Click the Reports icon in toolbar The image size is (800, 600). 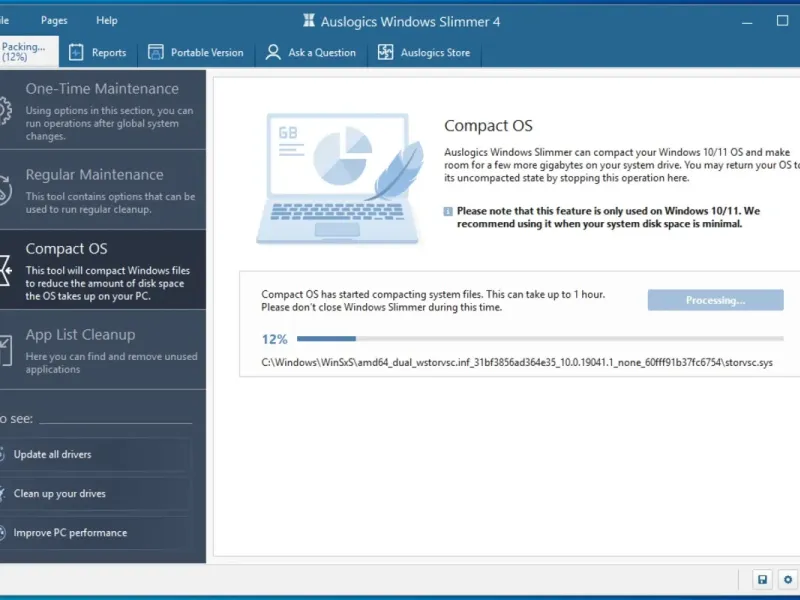[76, 53]
